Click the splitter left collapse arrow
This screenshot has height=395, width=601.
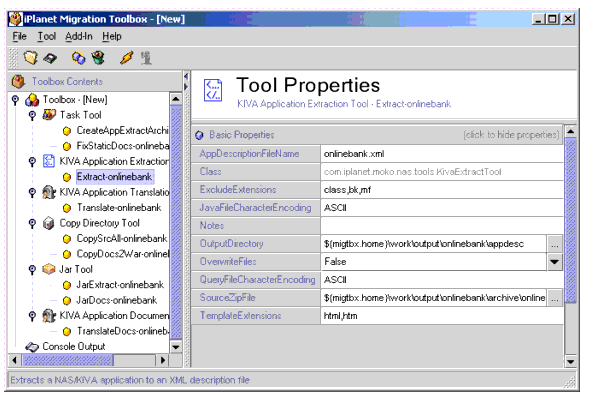tap(186, 76)
